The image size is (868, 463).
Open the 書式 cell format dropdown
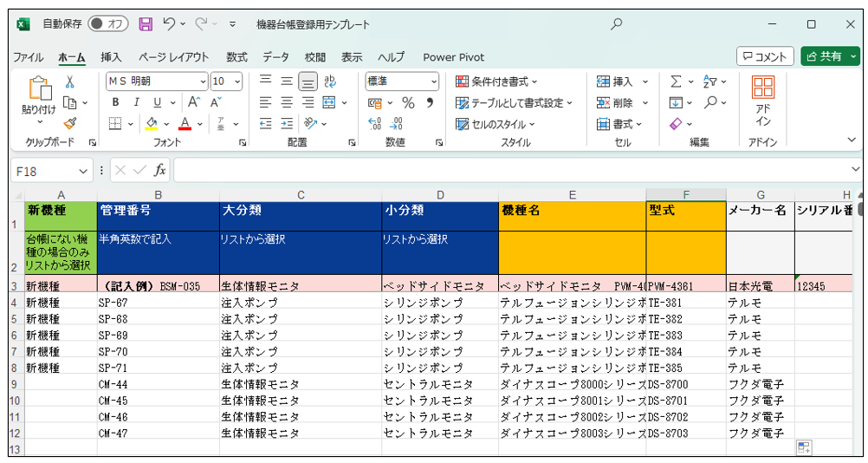point(619,124)
